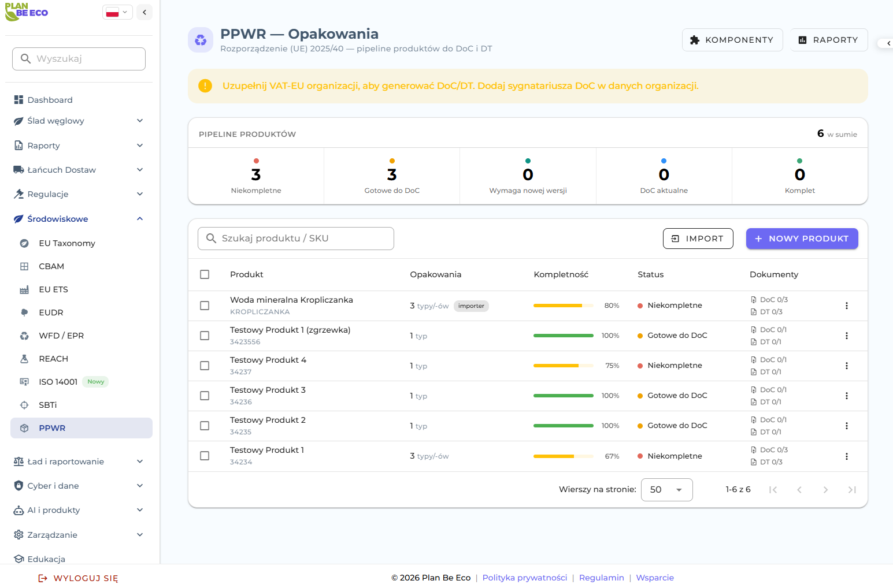Click the KOMPONENTY button
The image size is (893, 588).
click(x=732, y=40)
